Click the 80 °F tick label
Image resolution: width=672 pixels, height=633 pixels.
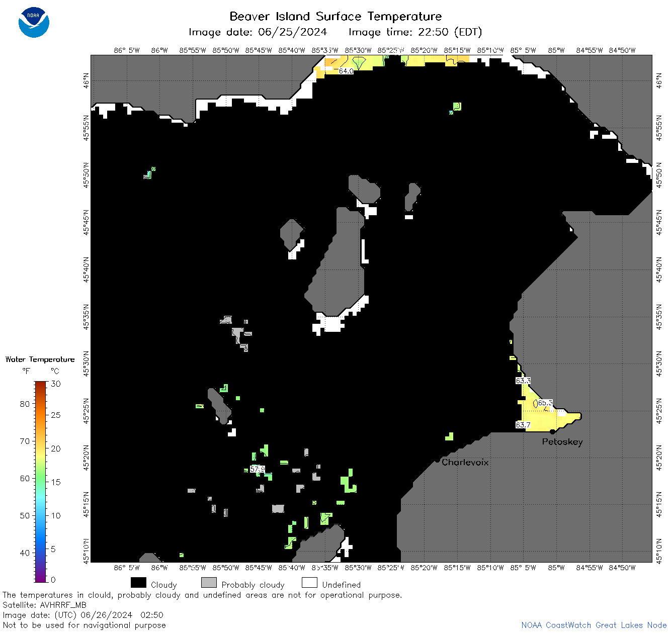click(x=25, y=404)
